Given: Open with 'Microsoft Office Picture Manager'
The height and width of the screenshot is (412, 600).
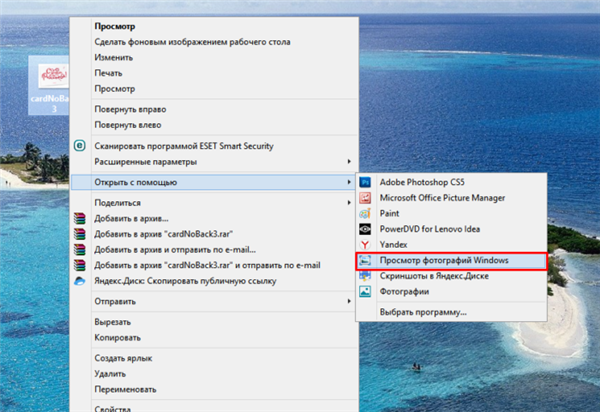Looking at the screenshot, I should click(x=442, y=198).
